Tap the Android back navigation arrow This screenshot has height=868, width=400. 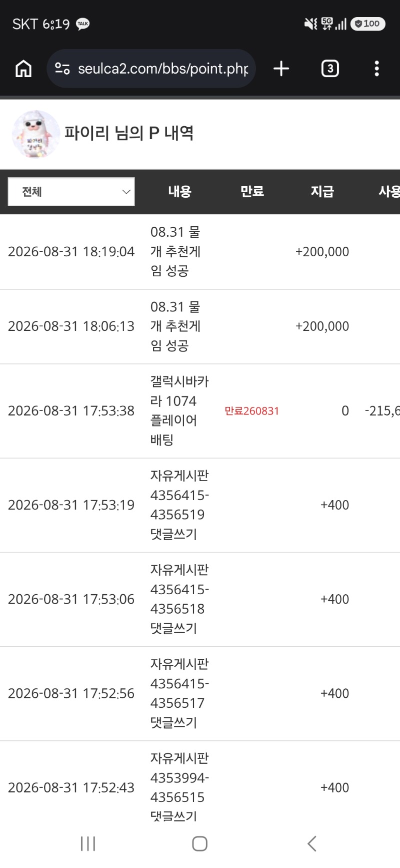pyautogui.click(x=311, y=843)
